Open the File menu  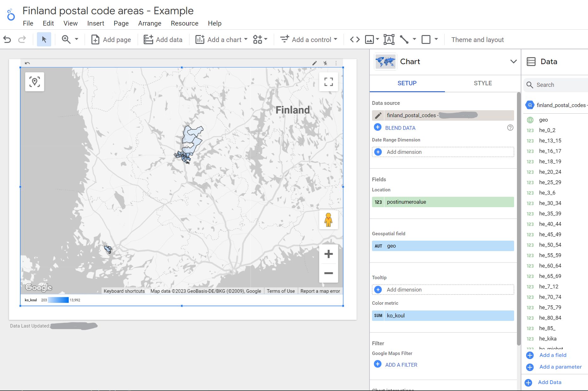pos(28,23)
